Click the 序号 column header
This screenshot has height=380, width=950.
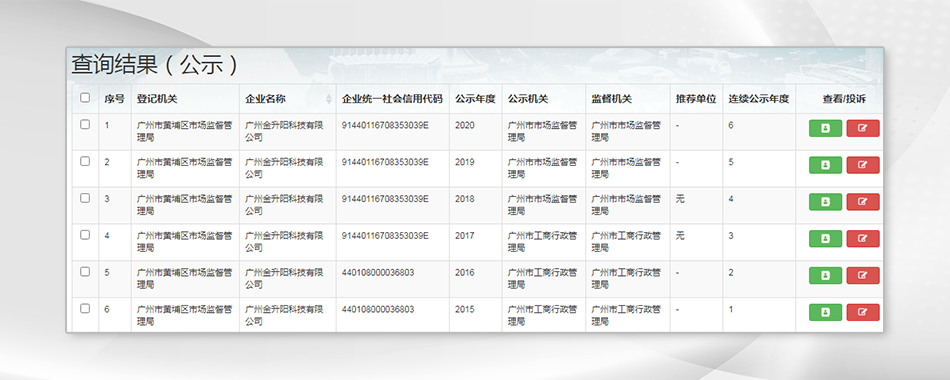pyautogui.click(x=115, y=99)
